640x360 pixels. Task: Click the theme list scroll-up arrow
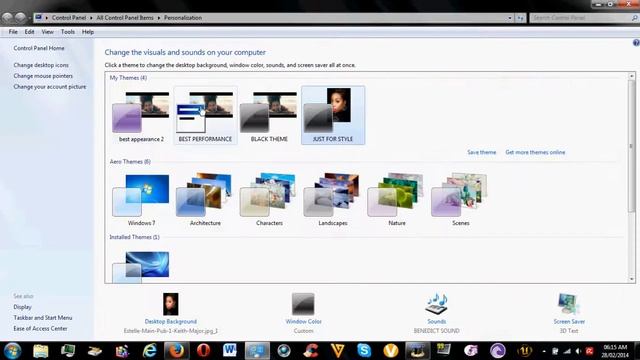click(631, 76)
